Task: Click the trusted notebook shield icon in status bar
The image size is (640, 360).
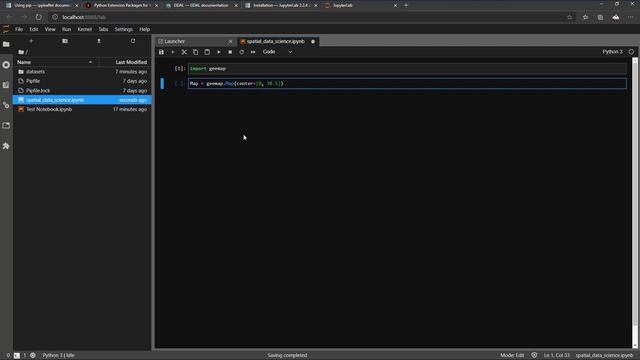Action: coord(534,355)
